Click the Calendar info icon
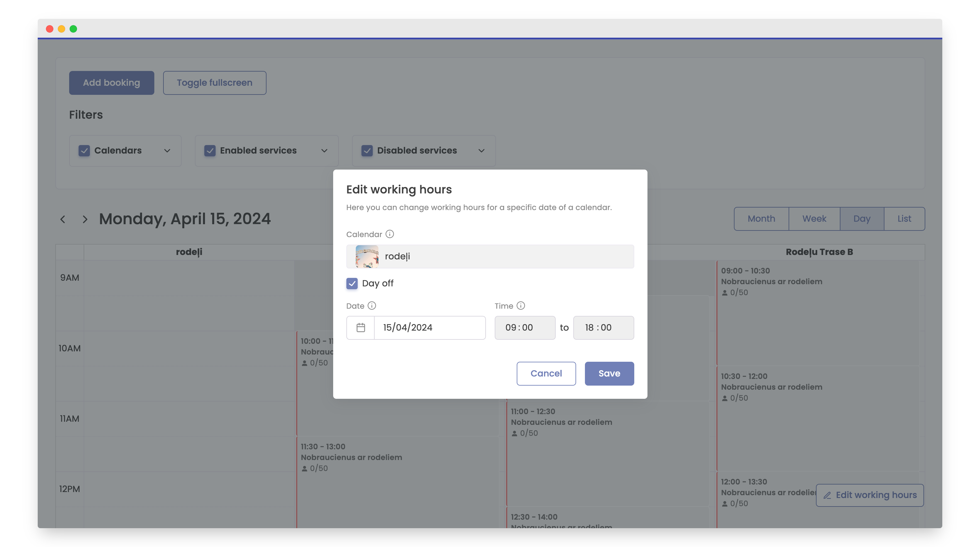Screen dimensions: 980x547 pyautogui.click(x=389, y=234)
